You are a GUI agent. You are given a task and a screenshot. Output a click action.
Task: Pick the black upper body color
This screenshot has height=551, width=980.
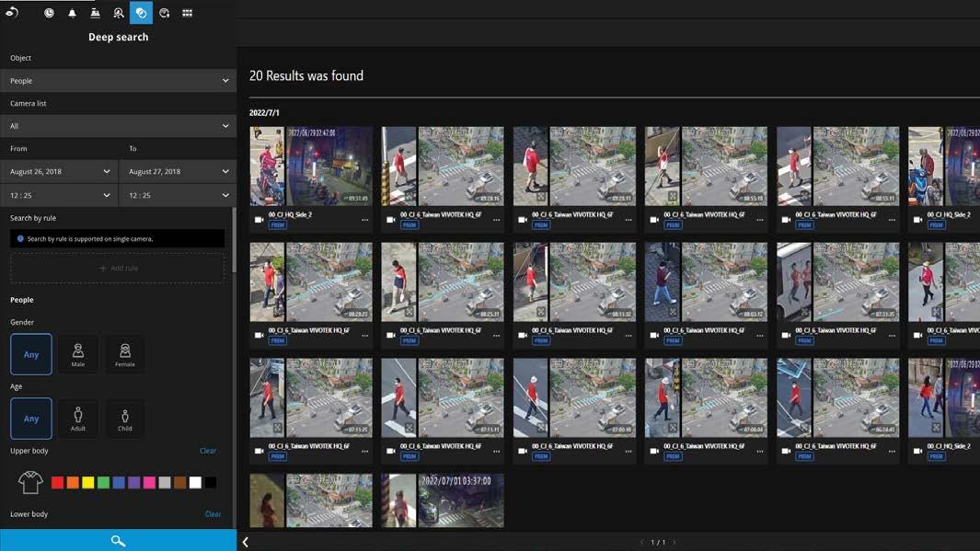(211, 482)
